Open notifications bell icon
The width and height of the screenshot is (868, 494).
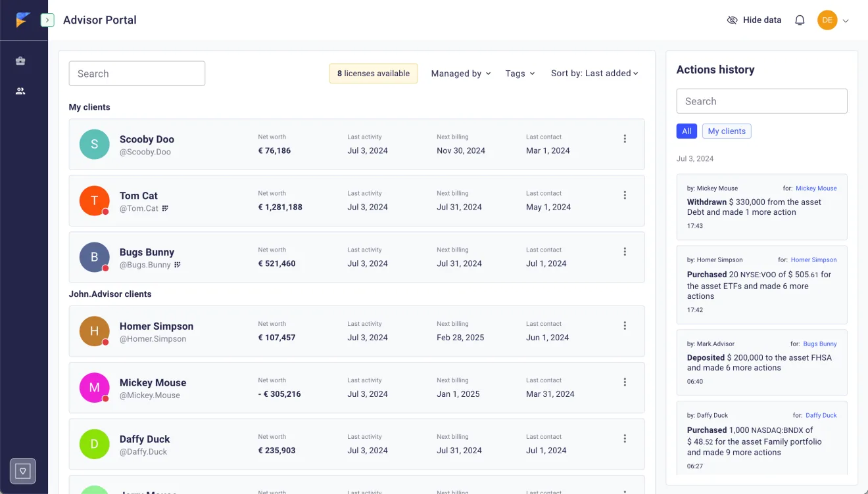tap(800, 20)
